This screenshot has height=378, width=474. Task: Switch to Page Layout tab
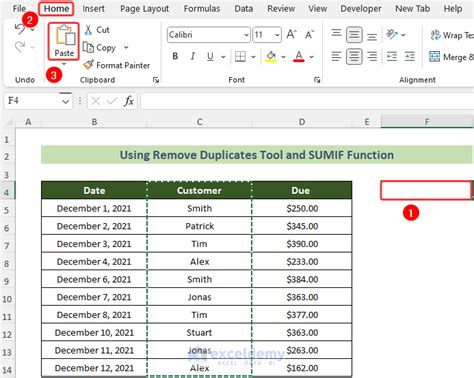point(144,9)
